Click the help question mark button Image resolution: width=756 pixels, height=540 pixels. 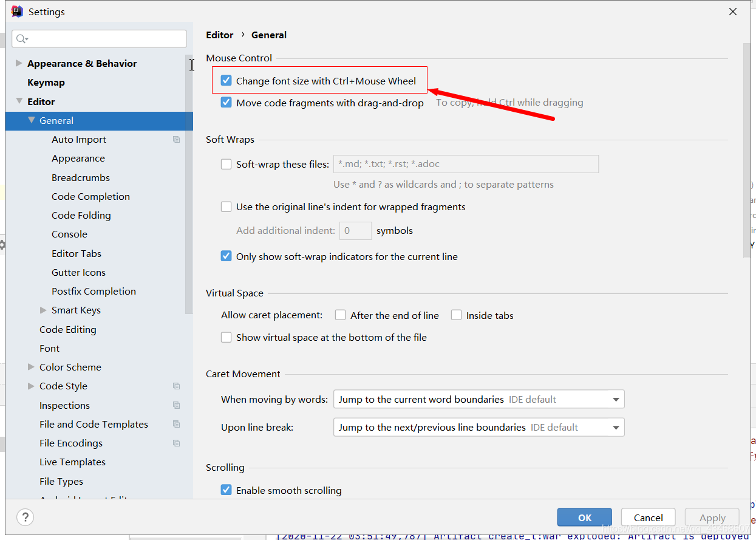coord(25,518)
